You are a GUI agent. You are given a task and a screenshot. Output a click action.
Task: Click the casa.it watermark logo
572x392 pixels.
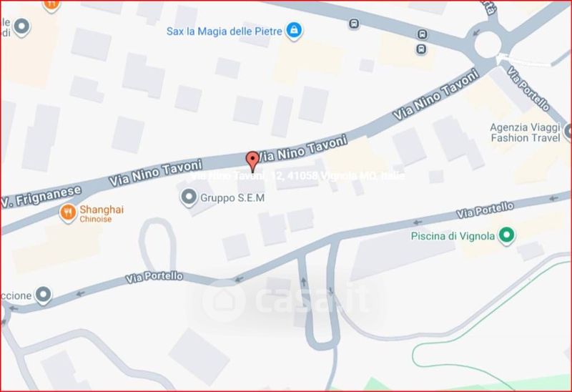(x=287, y=300)
